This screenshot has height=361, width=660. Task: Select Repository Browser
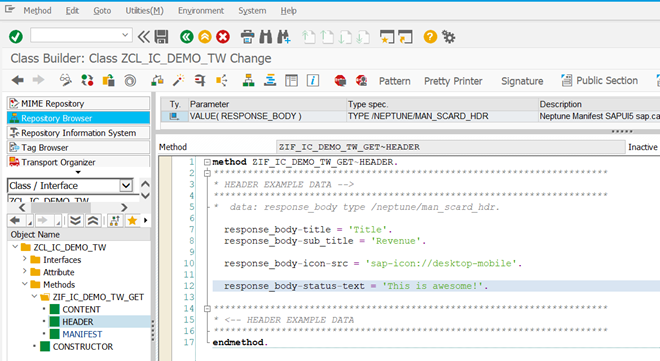(78, 118)
